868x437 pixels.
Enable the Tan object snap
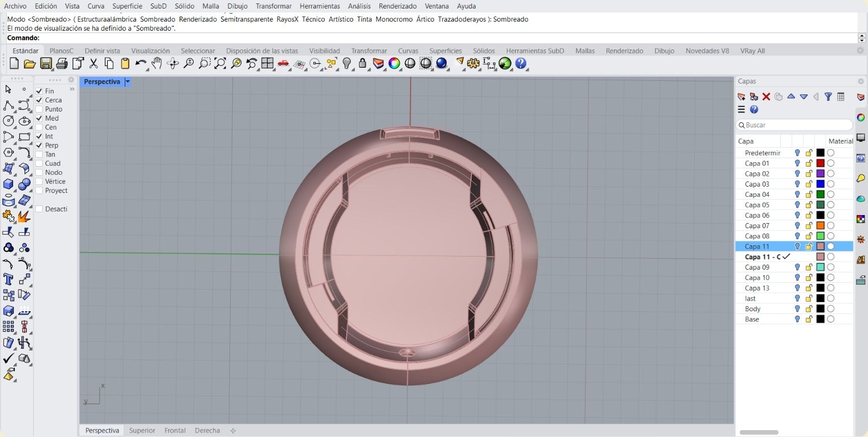(39, 154)
